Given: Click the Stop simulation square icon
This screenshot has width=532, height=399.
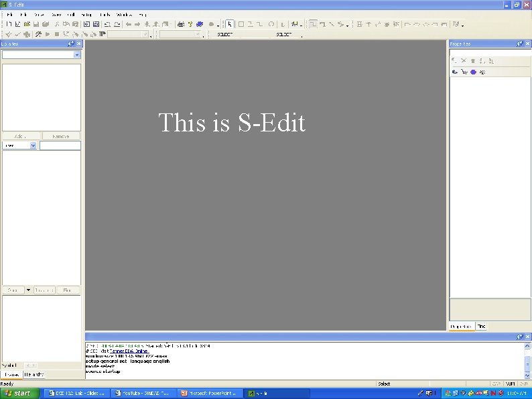Looking at the screenshot, I should click(x=57, y=34).
